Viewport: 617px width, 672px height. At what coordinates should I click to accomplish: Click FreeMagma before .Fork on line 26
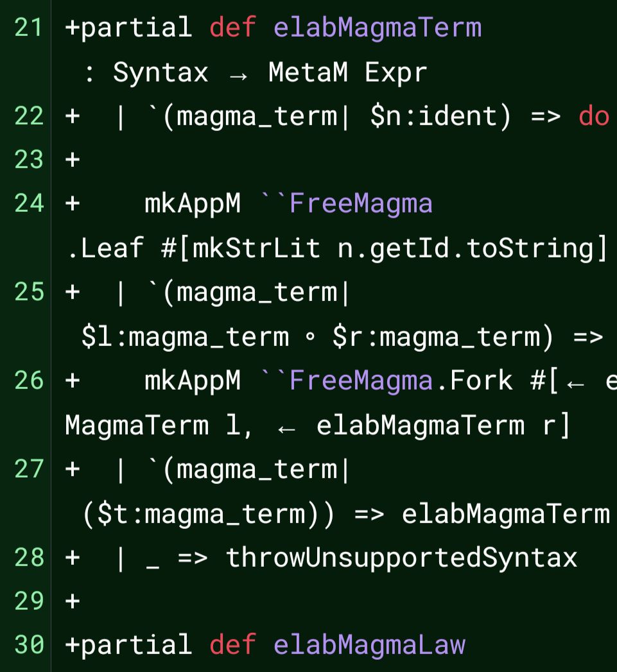[361, 381]
